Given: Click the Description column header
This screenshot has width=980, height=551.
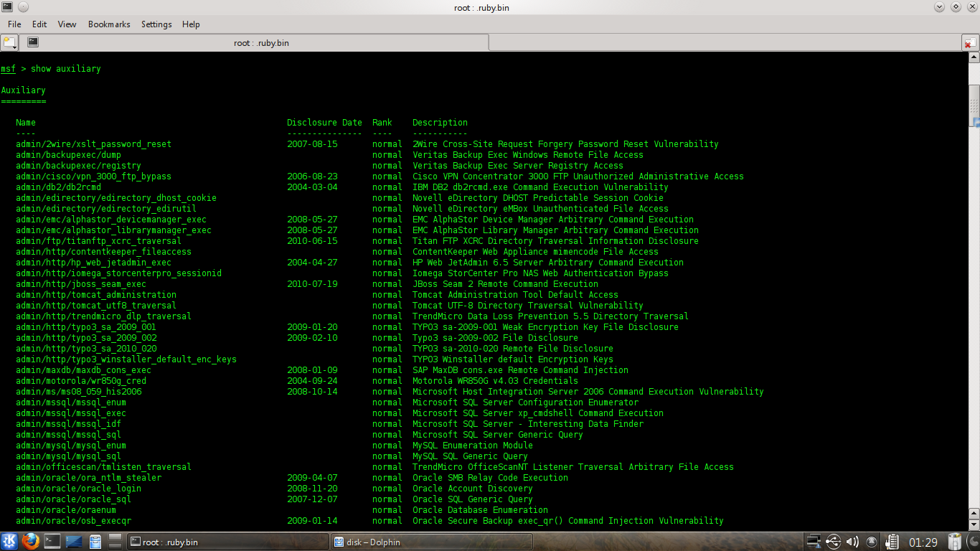Looking at the screenshot, I should point(440,123).
